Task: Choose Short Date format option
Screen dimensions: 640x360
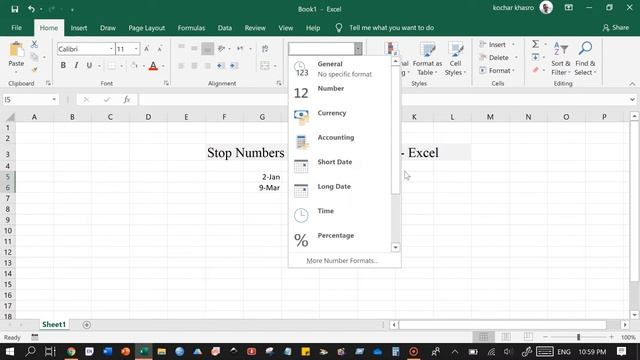Action: [x=340, y=166]
